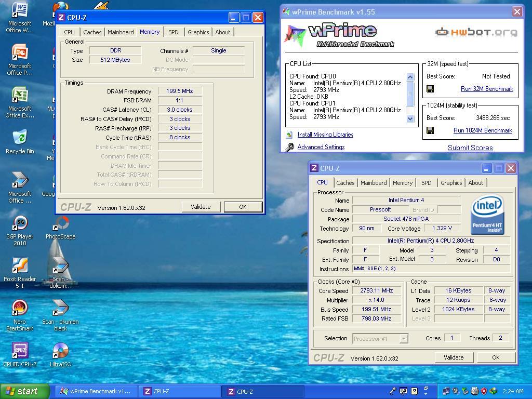This screenshot has width=532, height=399.
Task: Switch to wPrime Benchmark taskbar button
Action: pos(96,391)
